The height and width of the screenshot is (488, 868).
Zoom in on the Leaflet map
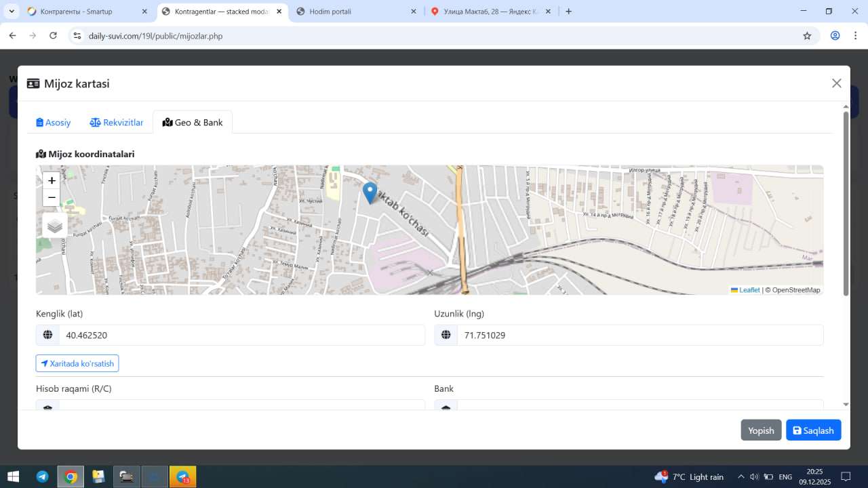[52, 181]
